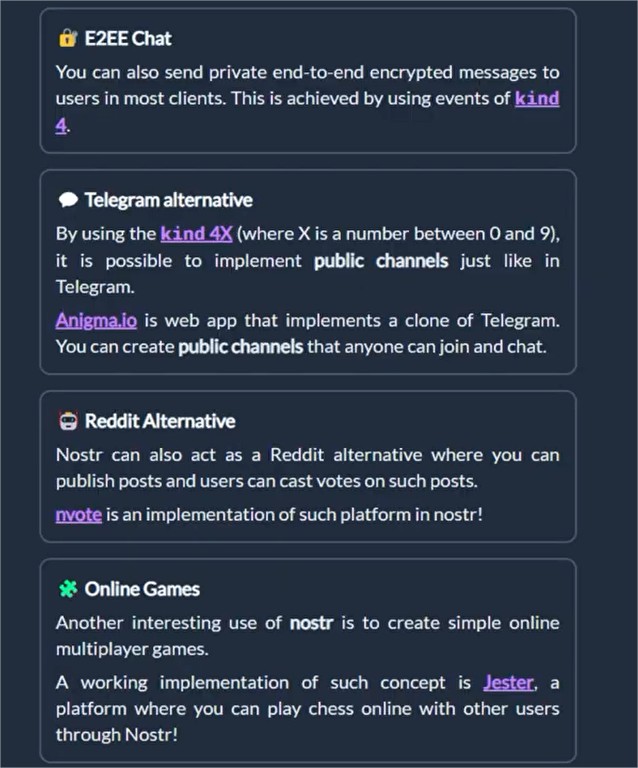Click the underlined '4' ending the E2EE paragraph

click(61, 125)
